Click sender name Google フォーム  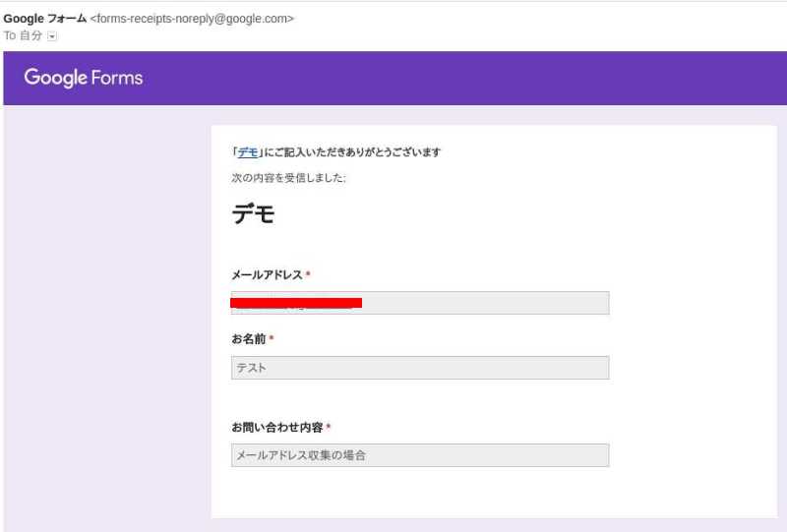pos(45,19)
